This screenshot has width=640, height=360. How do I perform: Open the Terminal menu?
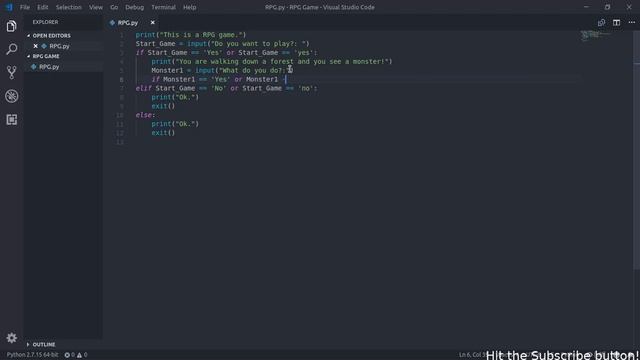163,7
